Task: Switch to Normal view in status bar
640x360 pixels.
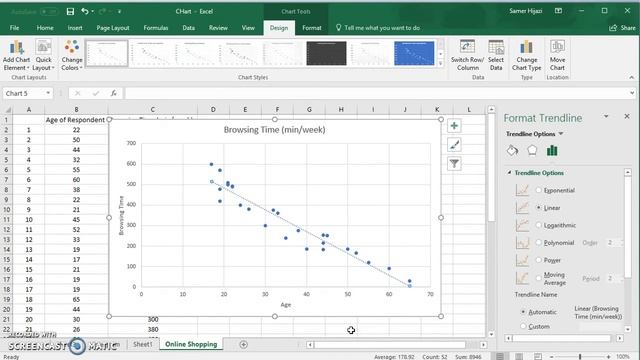Action: 500,356
